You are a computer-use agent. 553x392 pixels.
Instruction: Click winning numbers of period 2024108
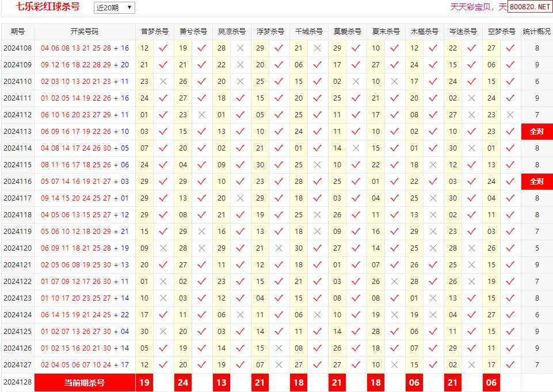coord(85,48)
